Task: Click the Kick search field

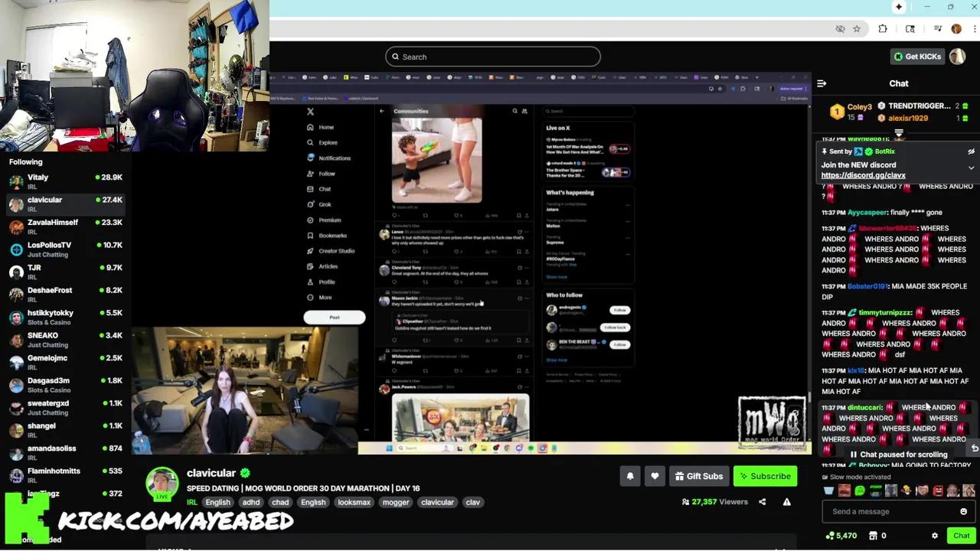Action: 493,57
